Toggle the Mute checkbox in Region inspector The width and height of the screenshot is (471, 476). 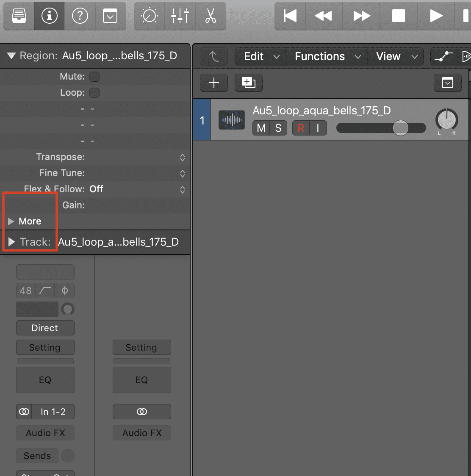[x=94, y=77]
